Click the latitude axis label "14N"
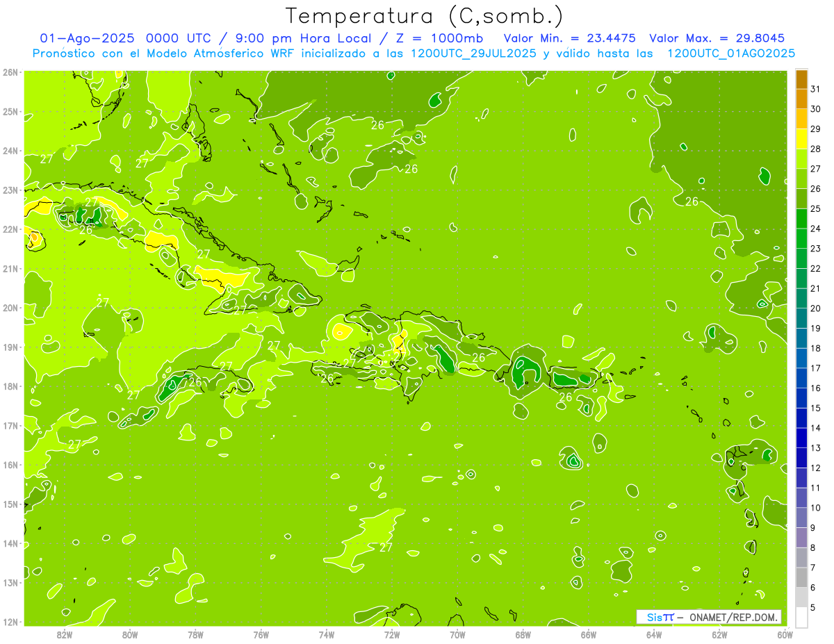The width and height of the screenshot is (834, 644). point(10,543)
